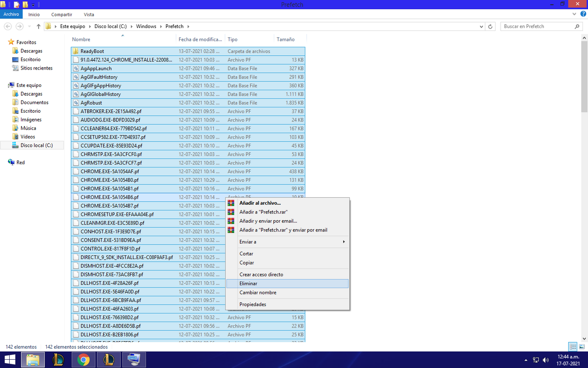Open the address bar history dropdown
The height and width of the screenshot is (368, 588).
click(x=481, y=27)
